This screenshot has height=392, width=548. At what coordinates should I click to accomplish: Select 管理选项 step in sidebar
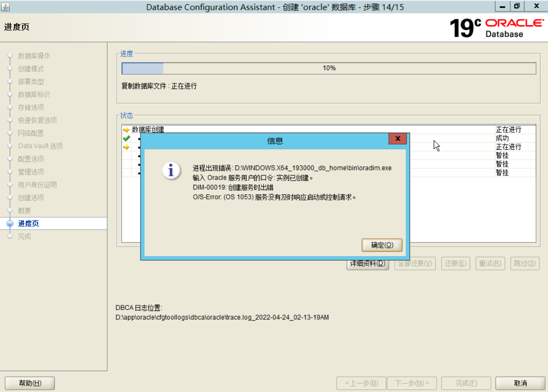(31, 172)
